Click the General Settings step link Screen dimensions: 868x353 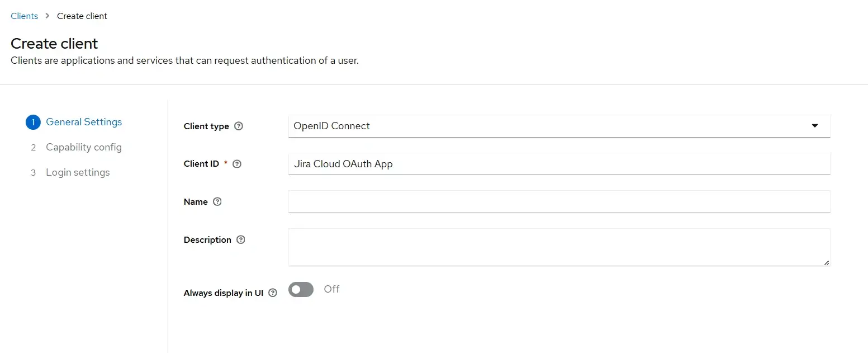pos(84,122)
